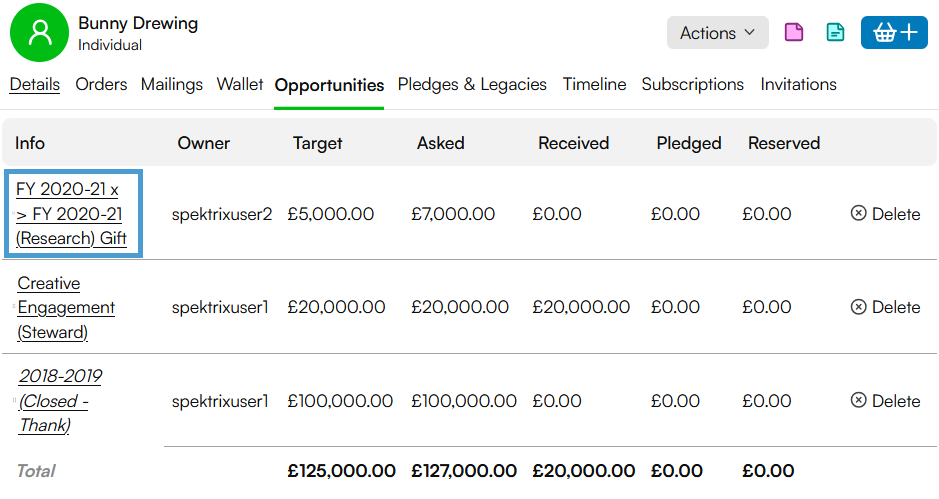Open the Invitations tab
Screen dimensions: 939x499
[x=798, y=84]
